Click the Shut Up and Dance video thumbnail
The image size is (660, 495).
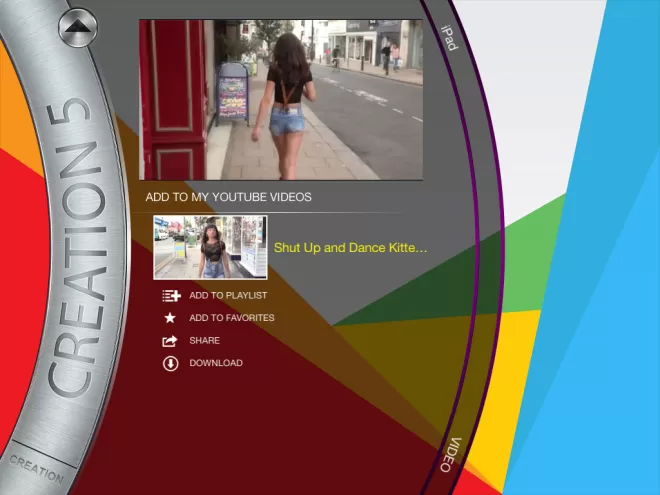click(210, 248)
